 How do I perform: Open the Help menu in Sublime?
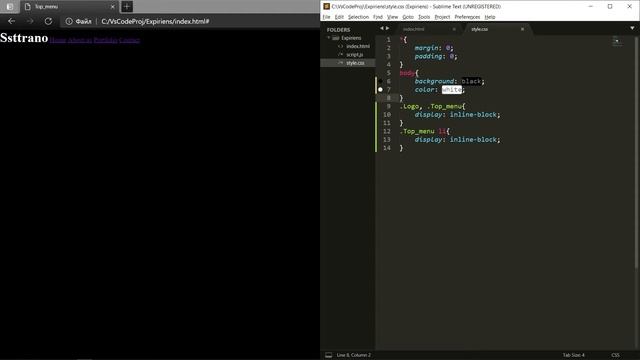(490, 17)
